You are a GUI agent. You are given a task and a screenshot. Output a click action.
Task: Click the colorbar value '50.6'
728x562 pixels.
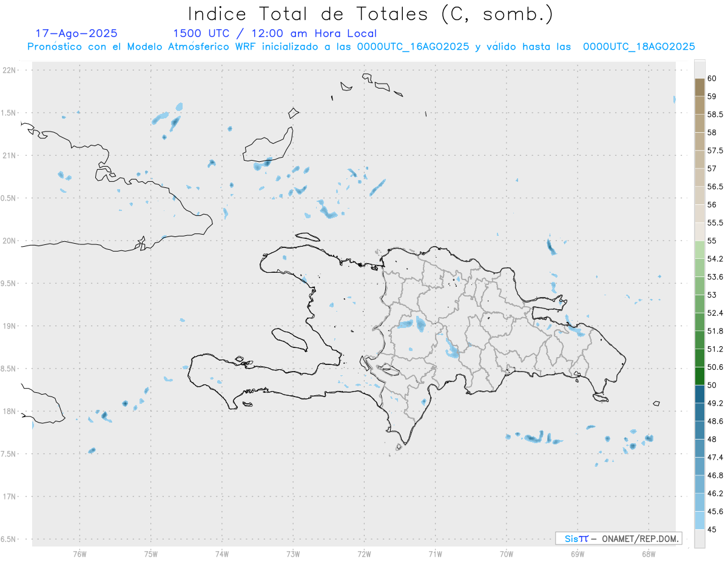[x=715, y=367]
